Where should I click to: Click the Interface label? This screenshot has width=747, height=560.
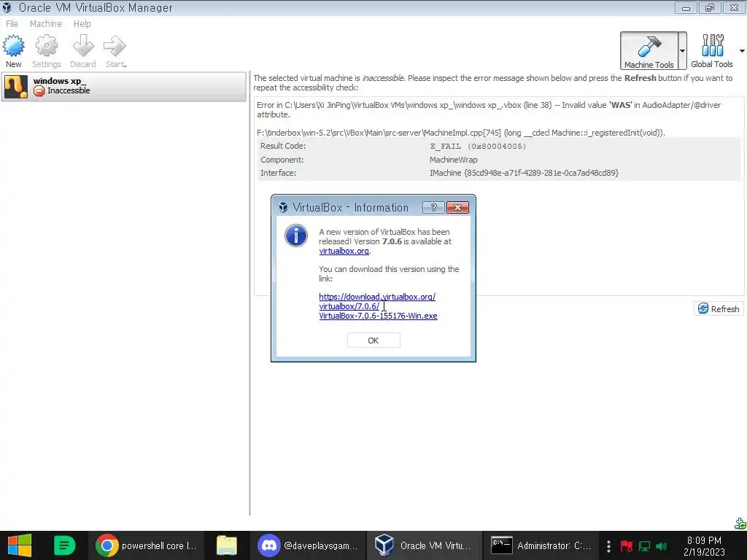278,173
